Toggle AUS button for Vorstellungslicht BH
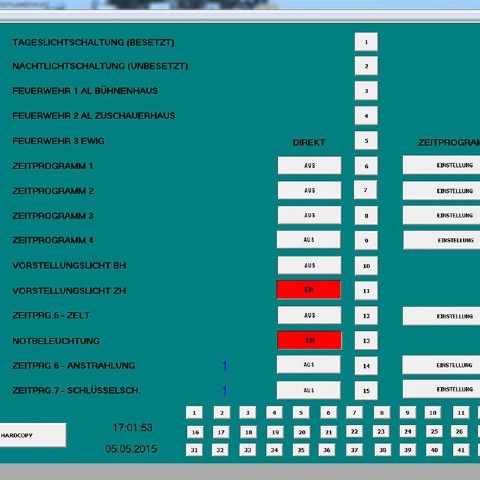 [x=309, y=265]
